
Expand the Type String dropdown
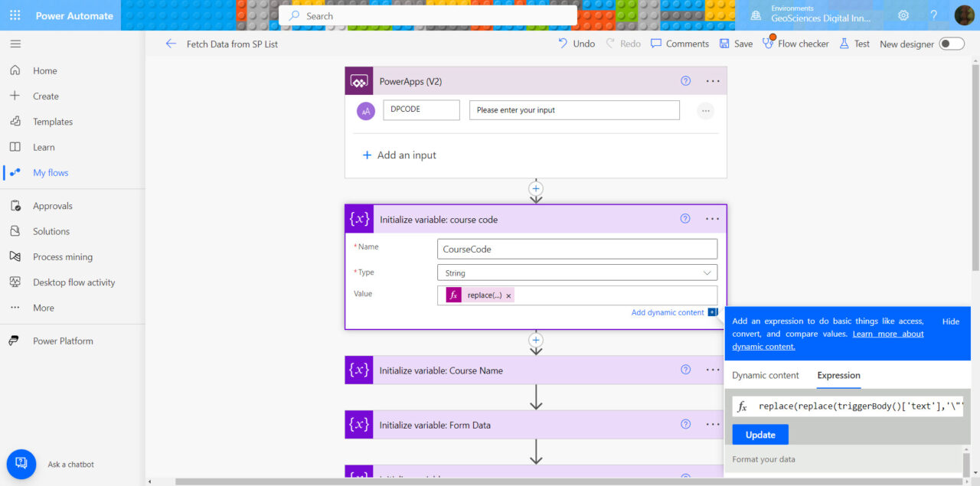[577, 272]
